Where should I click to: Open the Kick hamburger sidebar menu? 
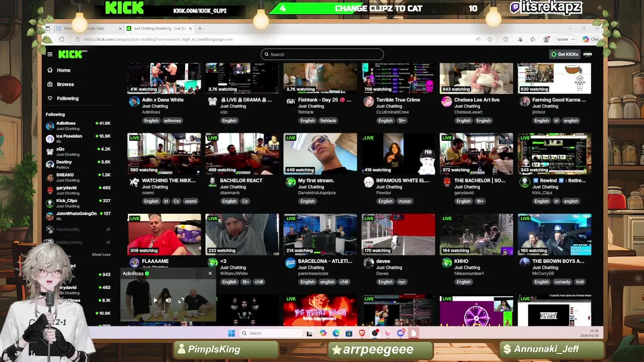pos(50,54)
